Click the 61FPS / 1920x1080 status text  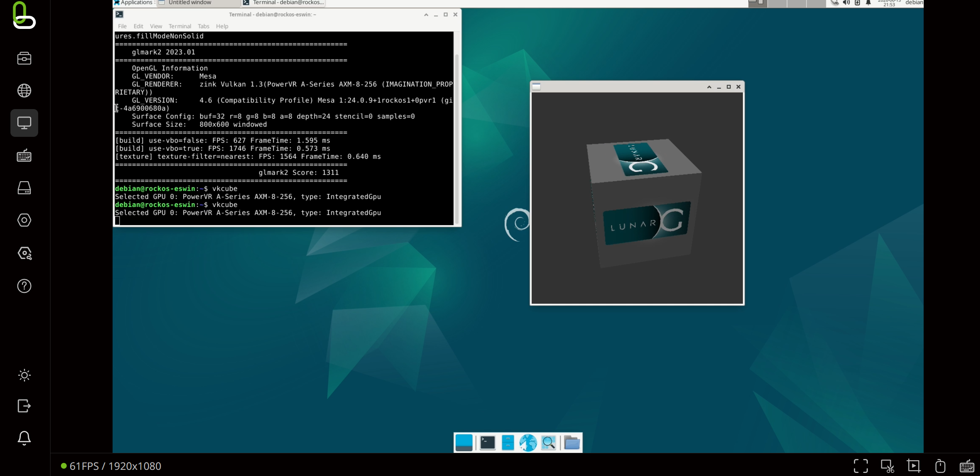[x=115, y=466]
